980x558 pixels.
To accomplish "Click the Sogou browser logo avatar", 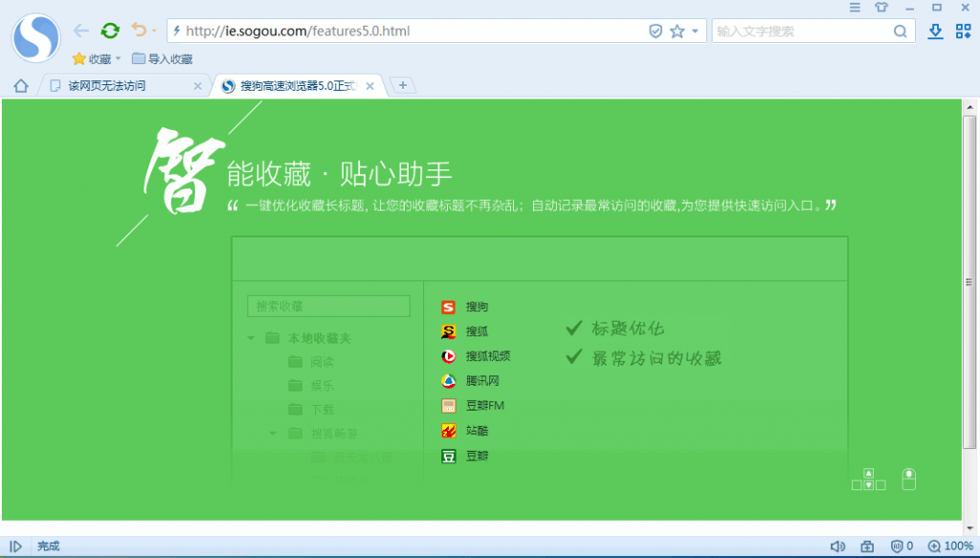I will pyautogui.click(x=35, y=38).
